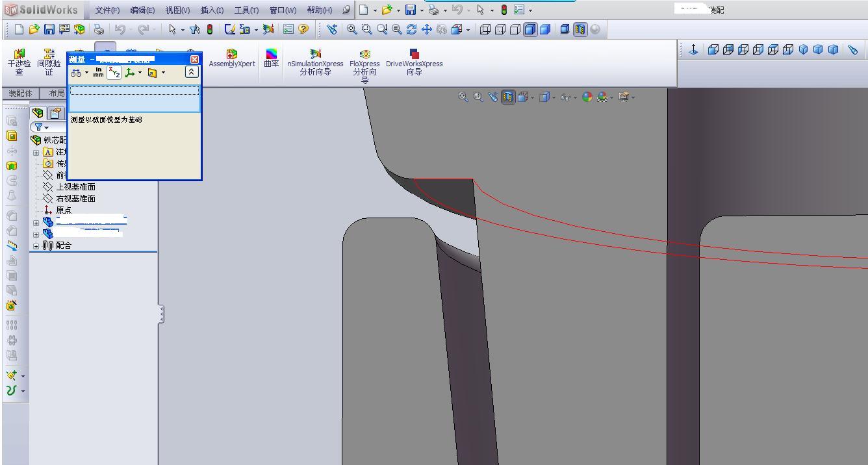Toggle units/precision (in/mm) in Measure dialog

point(98,72)
